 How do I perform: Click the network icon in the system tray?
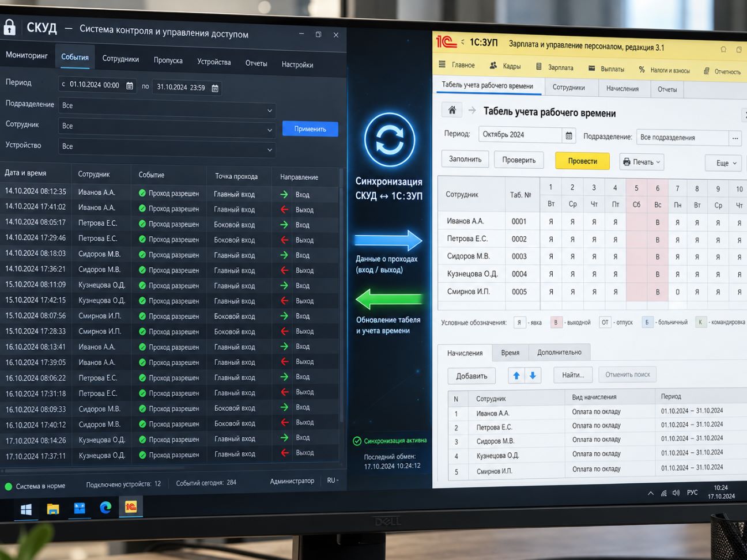point(664,493)
